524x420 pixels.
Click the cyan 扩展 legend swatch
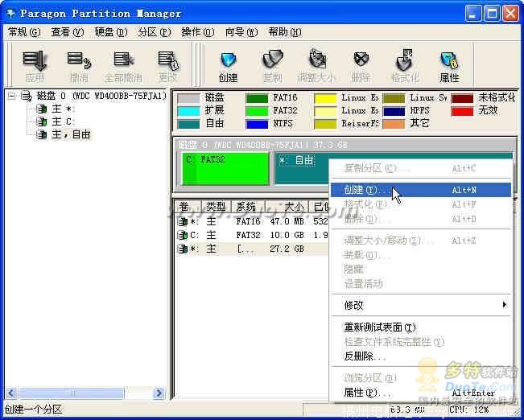coord(188,111)
